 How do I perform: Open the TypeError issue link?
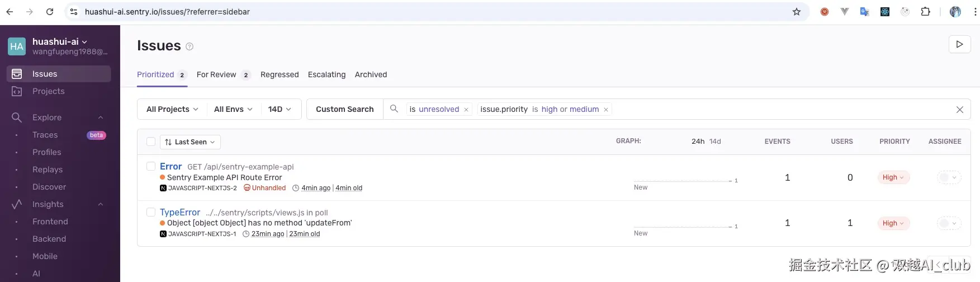180,212
